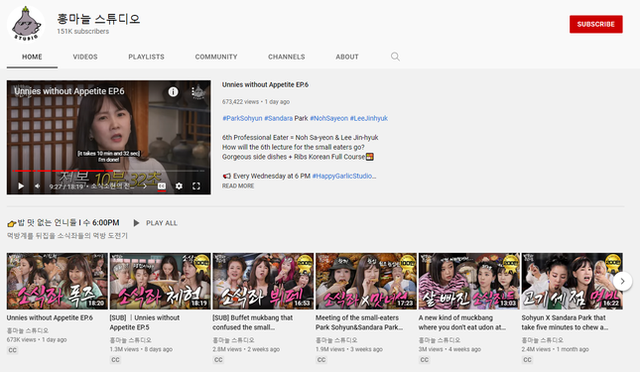Click the red SUBSCRIBE button

(x=596, y=24)
